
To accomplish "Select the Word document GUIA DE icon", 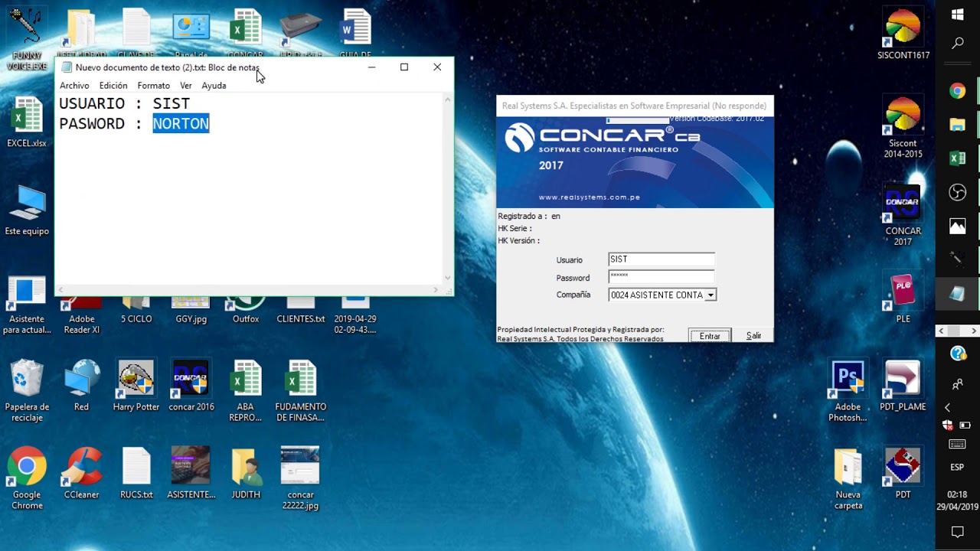I will (355, 34).
